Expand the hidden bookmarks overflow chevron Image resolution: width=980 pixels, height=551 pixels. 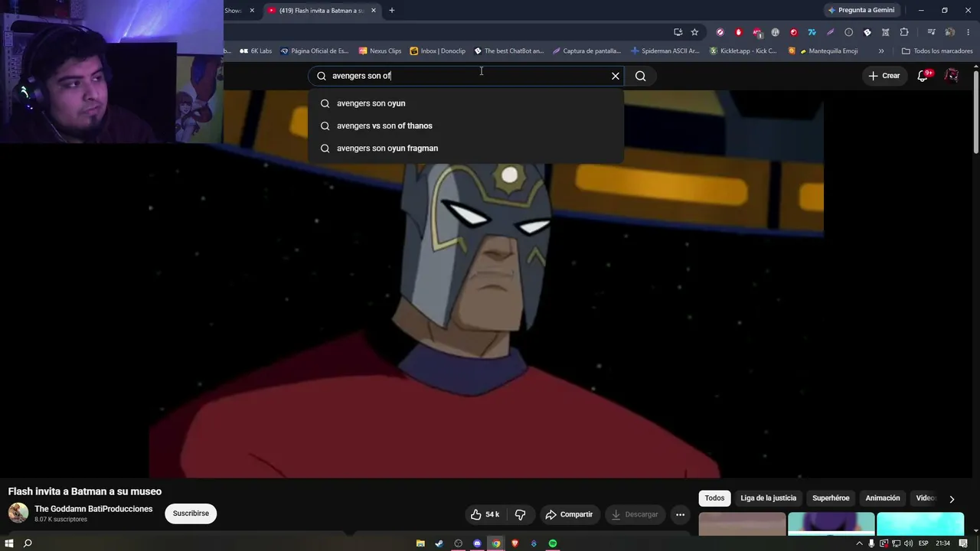[881, 51]
